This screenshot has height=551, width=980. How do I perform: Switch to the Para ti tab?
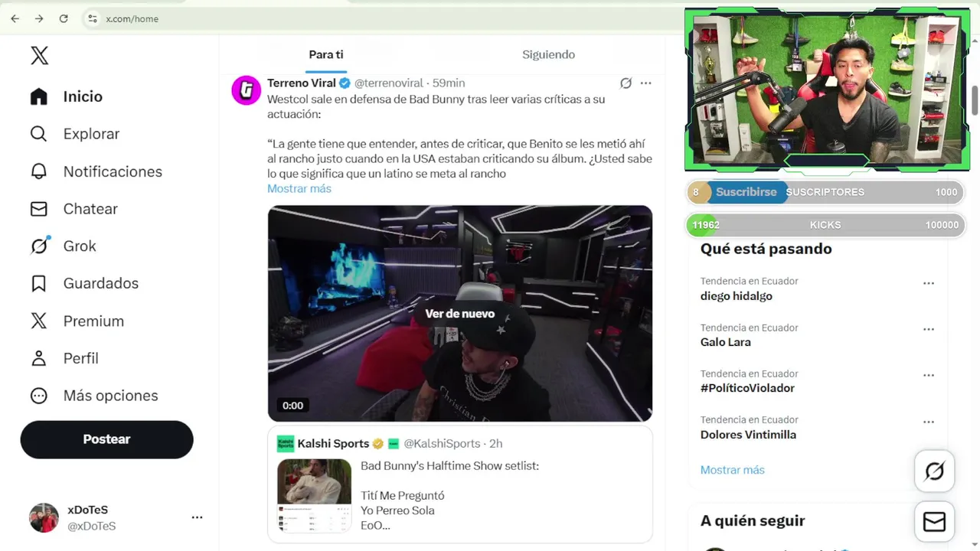pos(326,54)
